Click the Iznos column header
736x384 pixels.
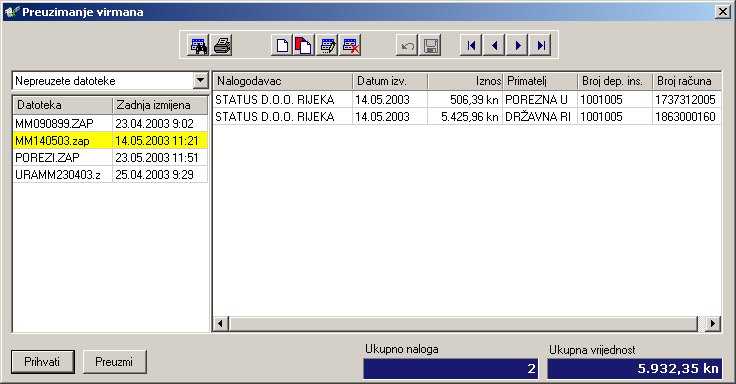pyautogui.click(x=465, y=81)
